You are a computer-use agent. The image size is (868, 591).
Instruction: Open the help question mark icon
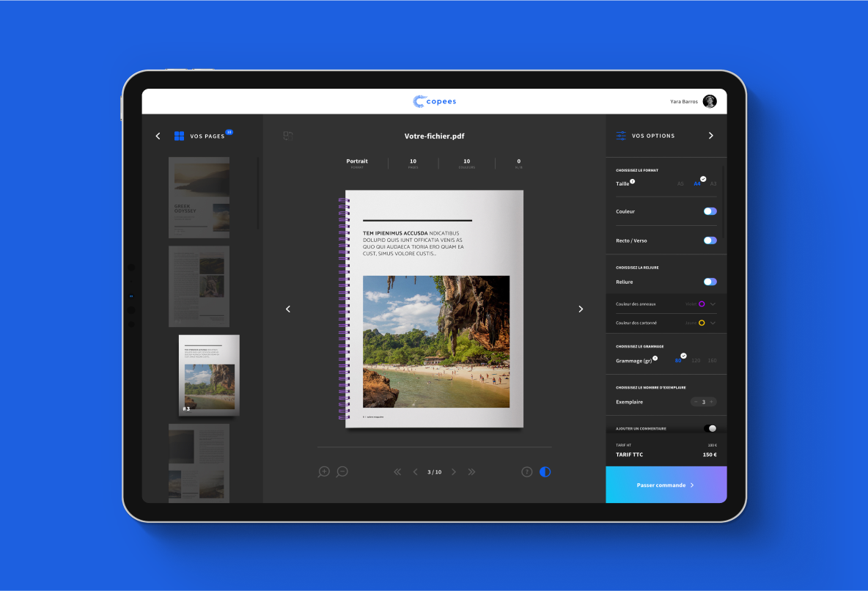tap(526, 471)
